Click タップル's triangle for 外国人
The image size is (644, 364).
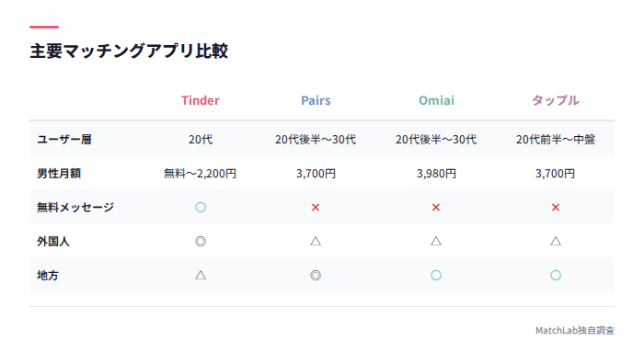click(556, 241)
